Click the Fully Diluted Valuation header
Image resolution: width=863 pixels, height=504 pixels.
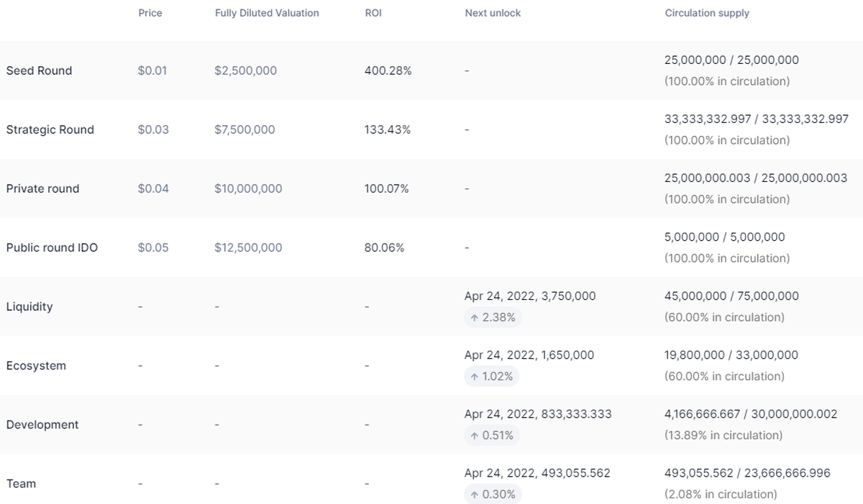tap(267, 13)
